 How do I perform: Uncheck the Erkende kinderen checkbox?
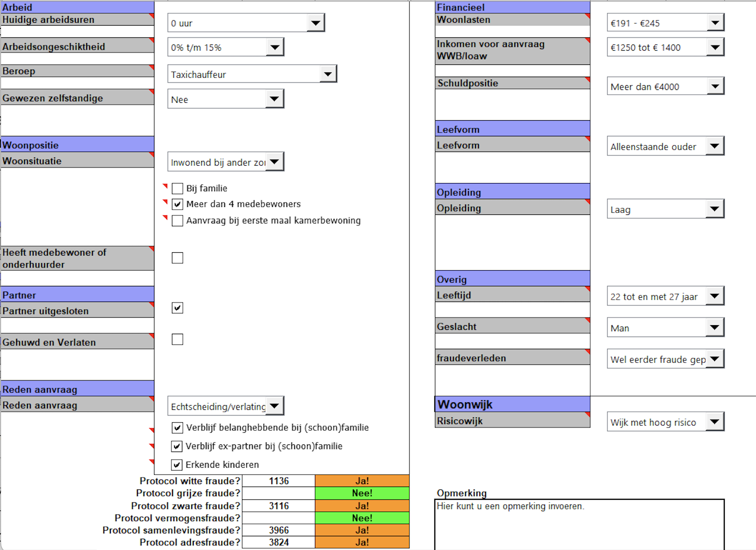177,465
